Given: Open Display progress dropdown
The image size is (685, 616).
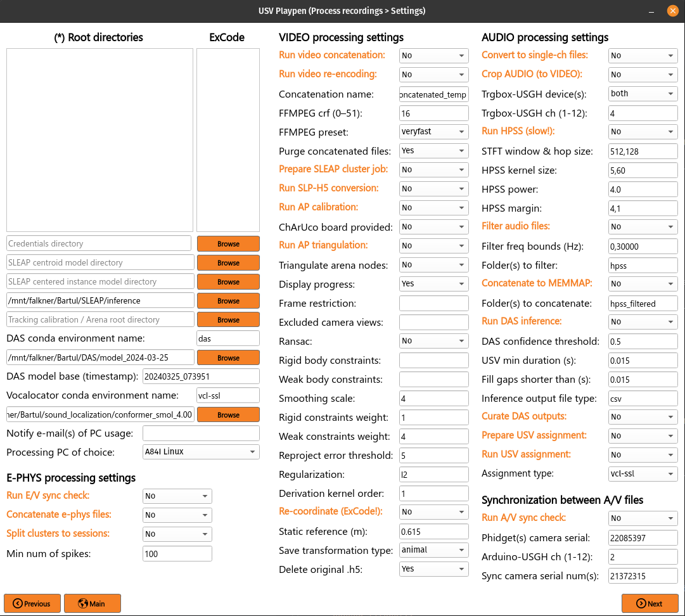Looking at the screenshot, I should pos(433,283).
